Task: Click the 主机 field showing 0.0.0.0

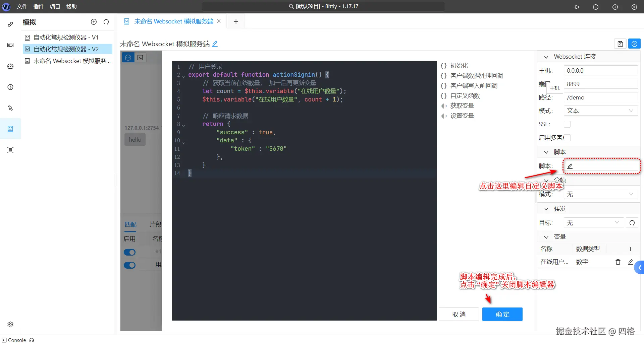Action: [x=601, y=71]
